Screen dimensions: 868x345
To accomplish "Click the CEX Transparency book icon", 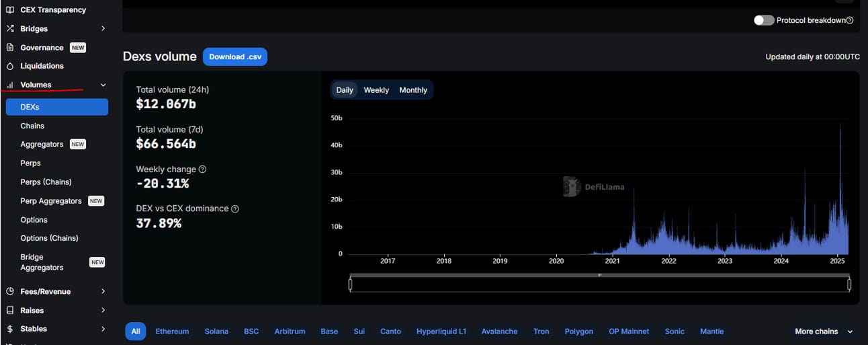I will pyautogui.click(x=9, y=10).
